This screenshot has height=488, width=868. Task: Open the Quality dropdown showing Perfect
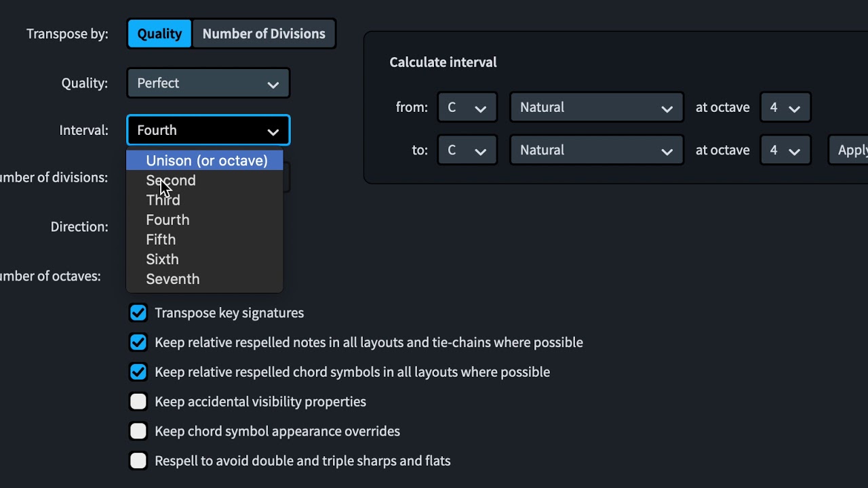(x=208, y=83)
